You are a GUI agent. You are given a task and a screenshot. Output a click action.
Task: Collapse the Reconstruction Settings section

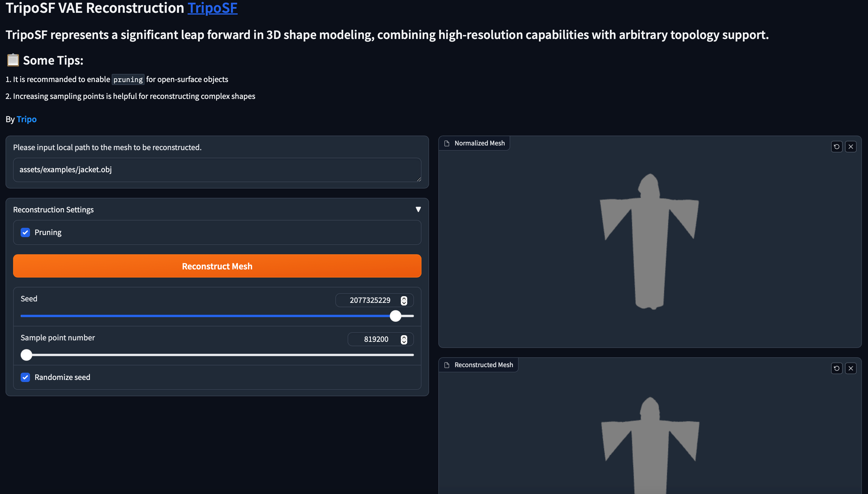(418, 209)
